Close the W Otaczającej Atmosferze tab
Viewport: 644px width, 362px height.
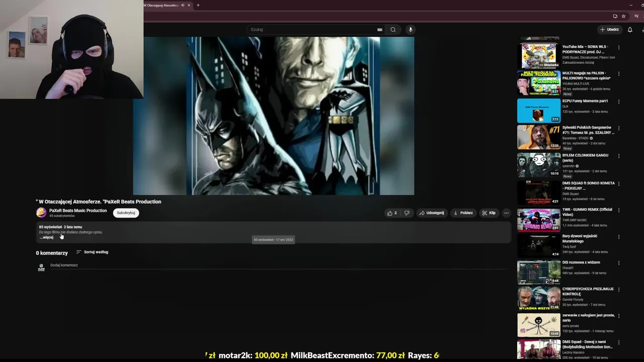[189, 5]
